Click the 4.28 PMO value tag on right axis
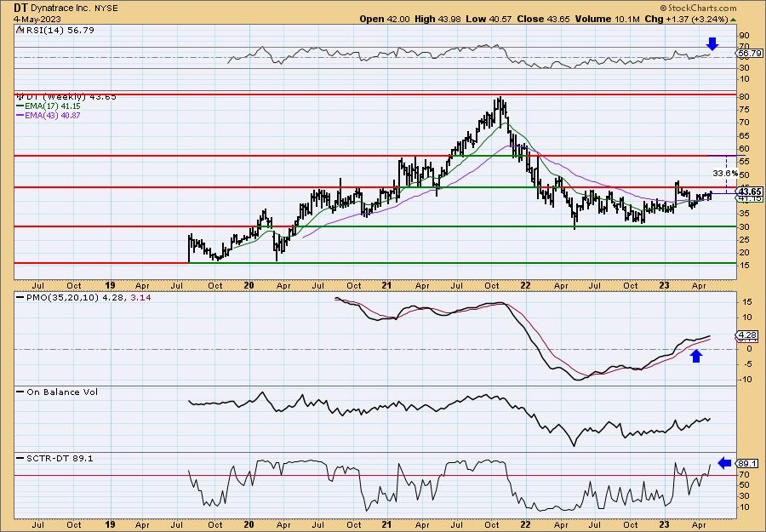766x532 pixels. [x=748, y=335]
